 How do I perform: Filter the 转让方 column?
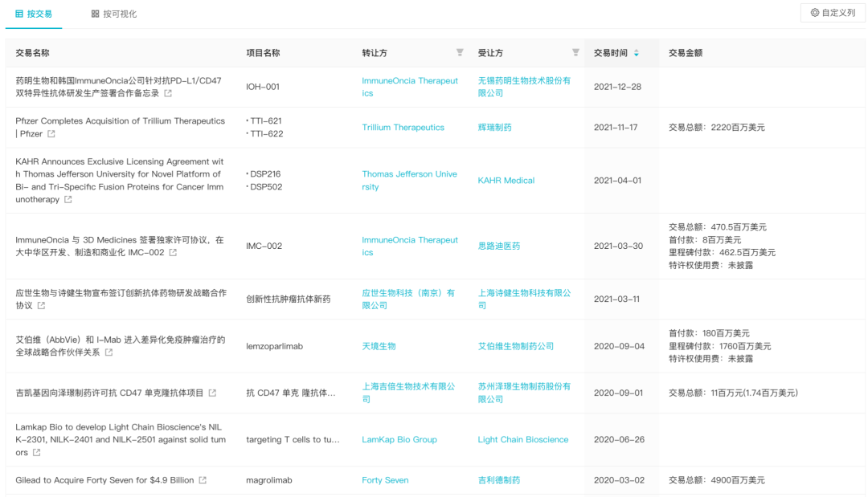click(460, 52)
